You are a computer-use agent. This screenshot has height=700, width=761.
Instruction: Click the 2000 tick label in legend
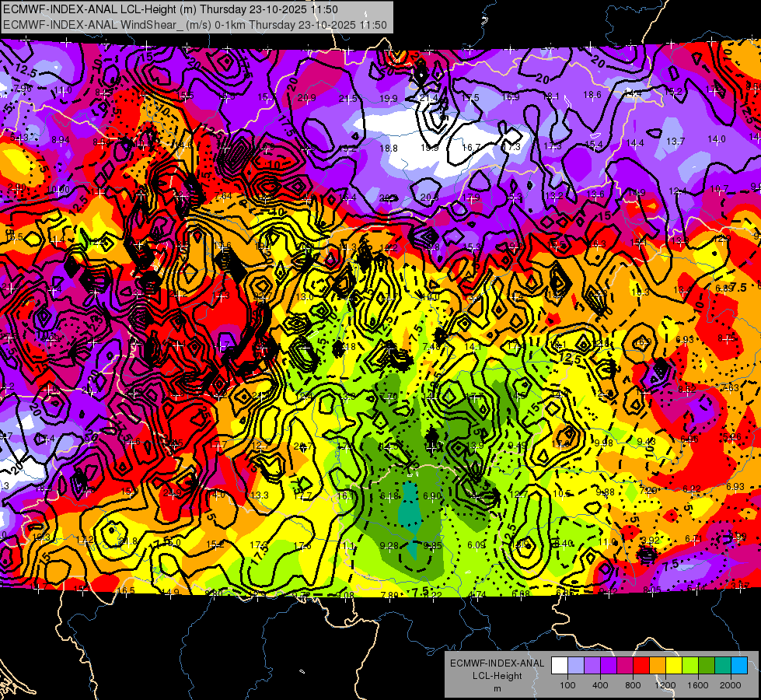[x=731, y=685]
